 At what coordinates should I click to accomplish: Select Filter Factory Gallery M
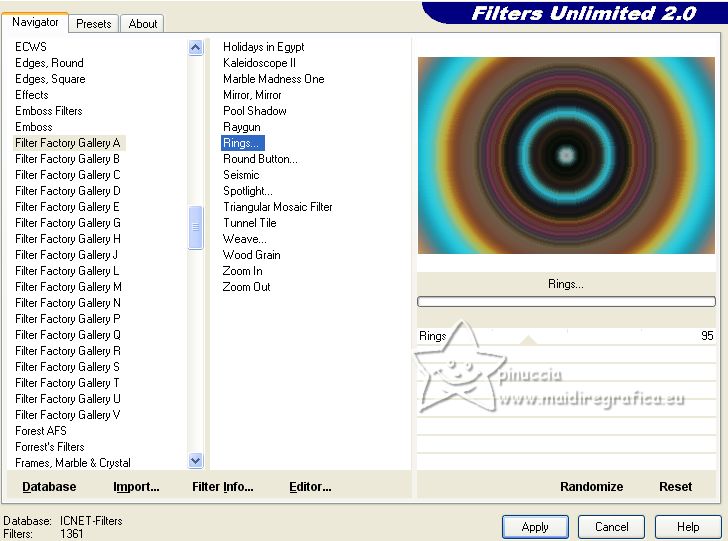(68, 287)
